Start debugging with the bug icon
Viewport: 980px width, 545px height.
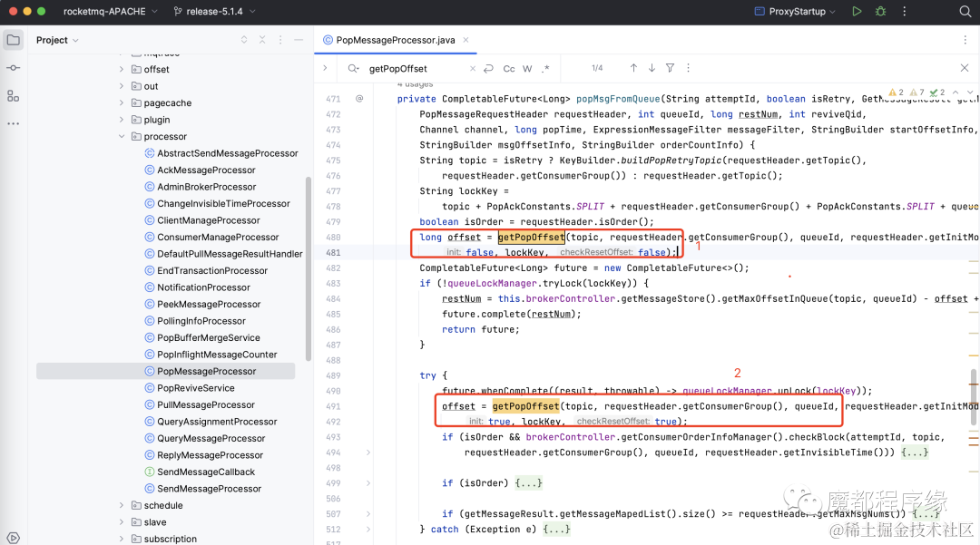pyautogui.click(x=880, y=11)
